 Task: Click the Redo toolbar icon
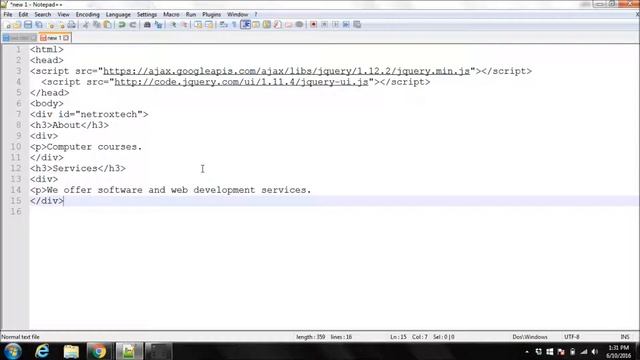tap(133, 25)
